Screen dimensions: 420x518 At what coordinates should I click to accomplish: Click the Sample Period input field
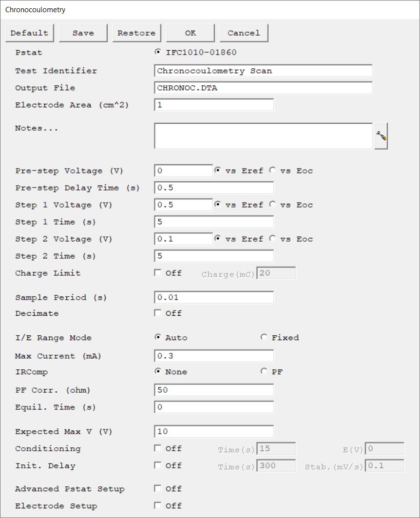[214, 297]
